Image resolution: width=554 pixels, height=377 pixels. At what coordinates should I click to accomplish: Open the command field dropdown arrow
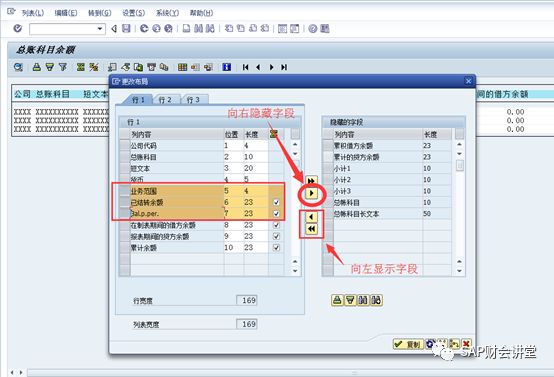coord(100,29)
